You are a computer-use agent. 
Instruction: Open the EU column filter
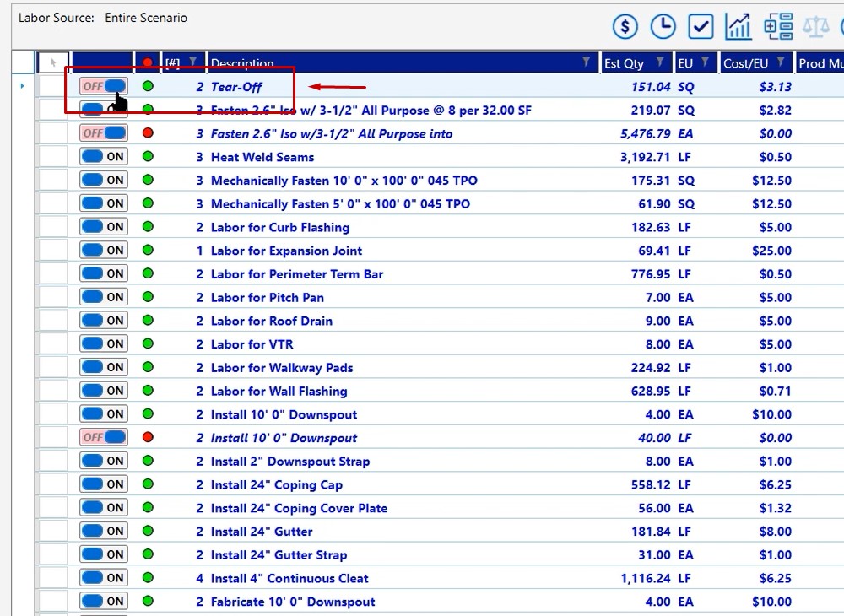(705, 63)
